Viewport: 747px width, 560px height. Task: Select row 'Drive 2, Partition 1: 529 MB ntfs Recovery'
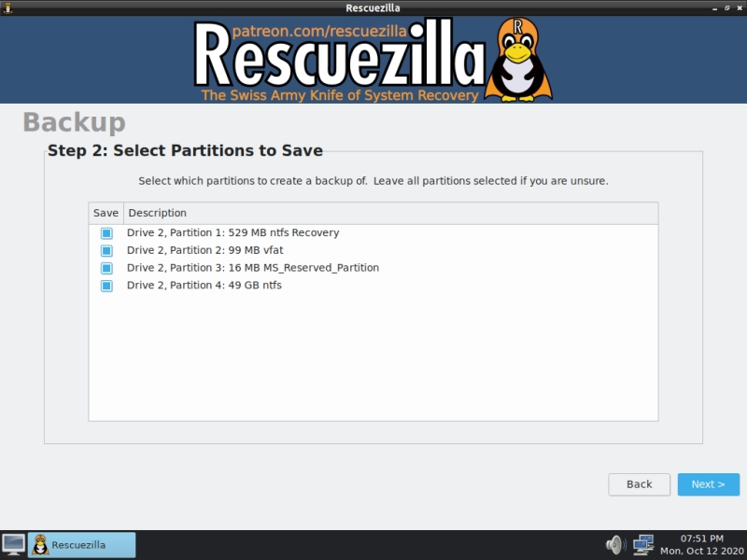373,232
